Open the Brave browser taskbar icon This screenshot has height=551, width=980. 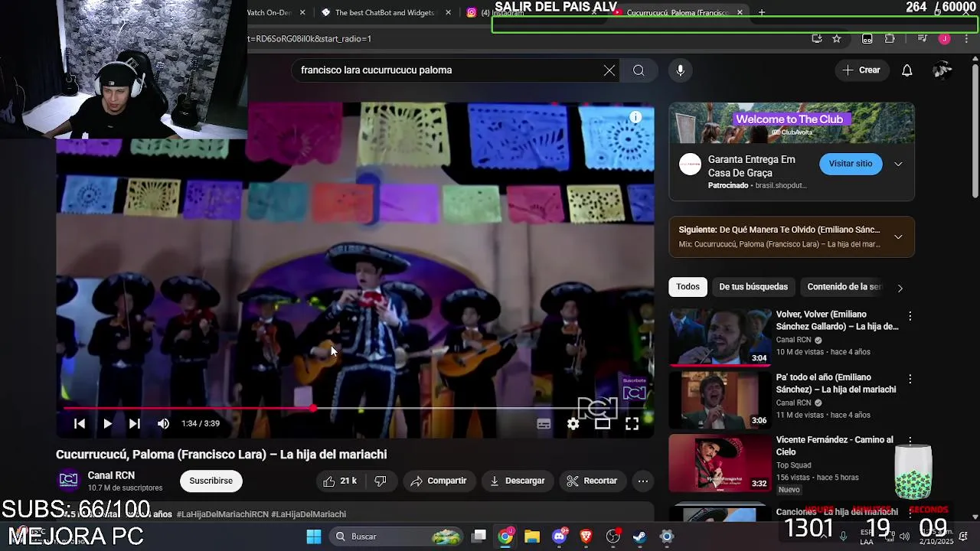(x=586, y=536)
